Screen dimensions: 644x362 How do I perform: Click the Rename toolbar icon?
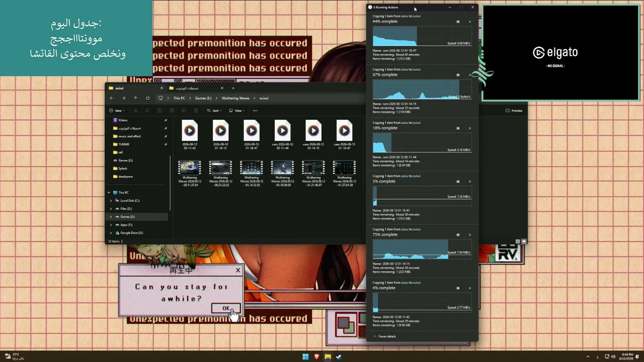[172, 111]
